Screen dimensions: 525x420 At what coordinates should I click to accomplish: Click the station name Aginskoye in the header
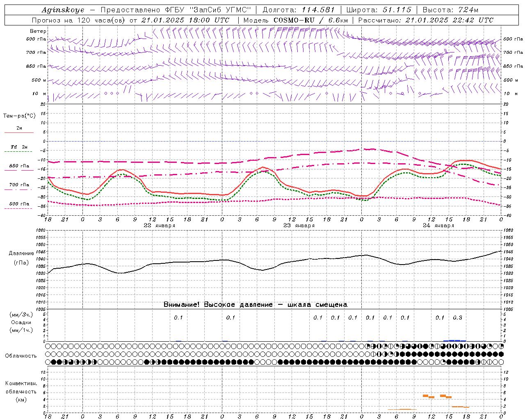pos(63,10)
